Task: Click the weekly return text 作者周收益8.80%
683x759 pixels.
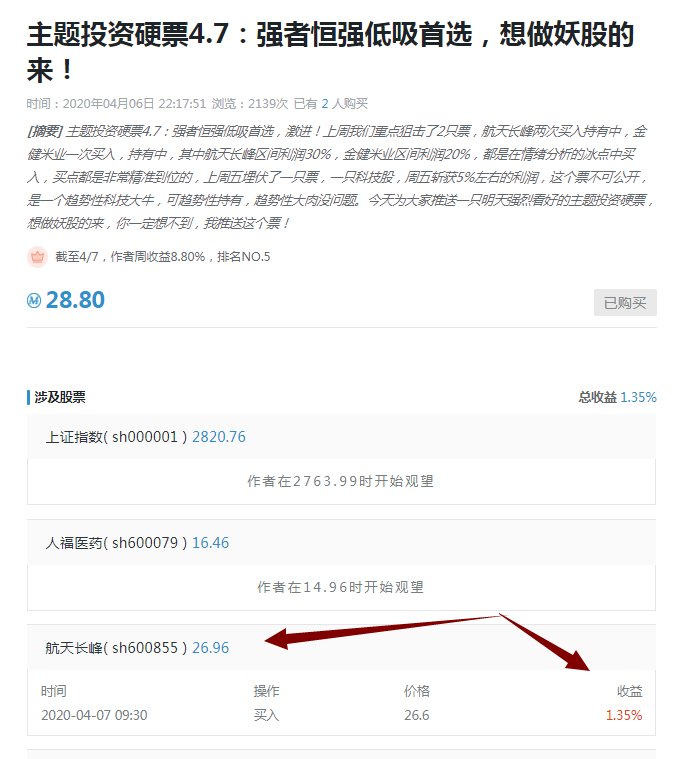Action: pyautogui.click(x=158, y=257)
